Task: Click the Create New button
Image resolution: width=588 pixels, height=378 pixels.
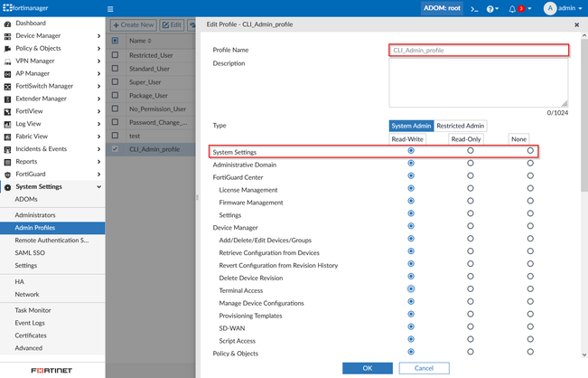Action: click(x=134, y=25)
